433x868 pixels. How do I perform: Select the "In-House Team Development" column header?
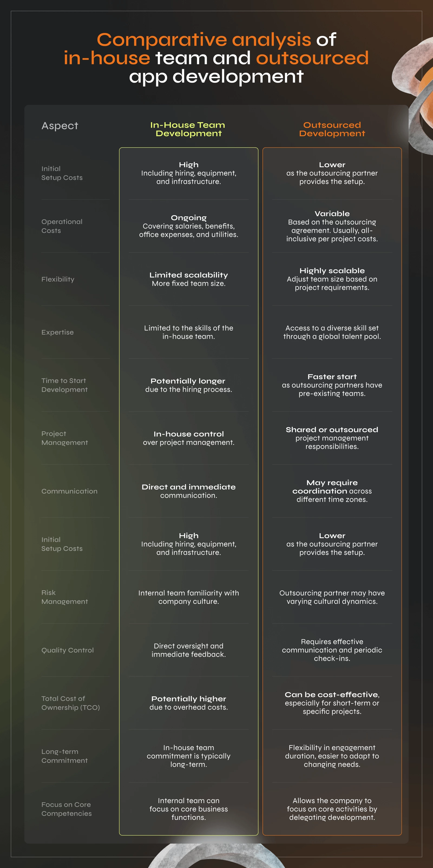pos(188,129)
